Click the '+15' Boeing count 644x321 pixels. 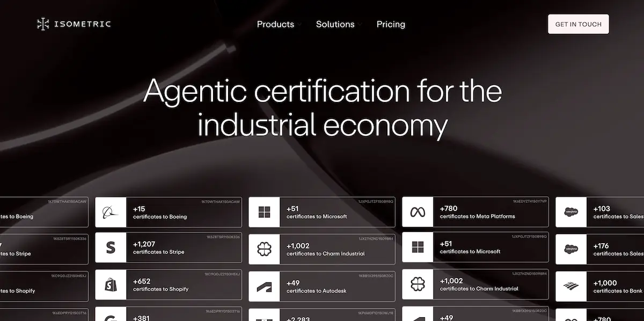(139, 209)
